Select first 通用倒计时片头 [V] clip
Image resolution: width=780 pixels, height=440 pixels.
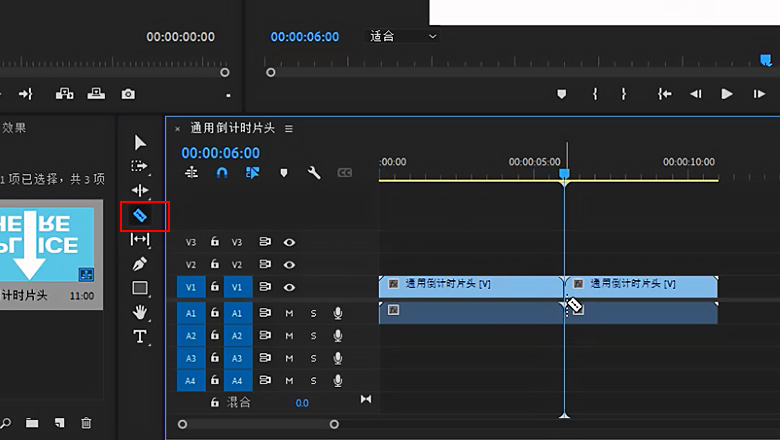[x=471, y=287]
